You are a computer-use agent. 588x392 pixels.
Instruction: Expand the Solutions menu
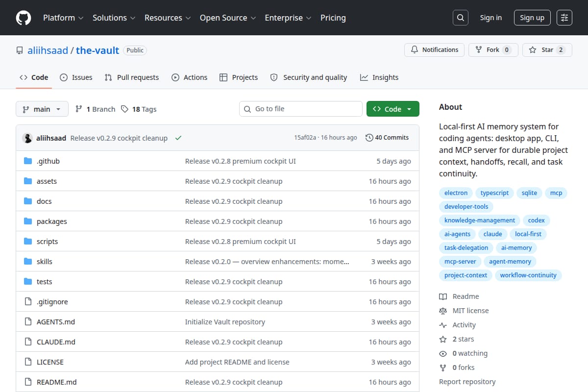coord(114,18)
